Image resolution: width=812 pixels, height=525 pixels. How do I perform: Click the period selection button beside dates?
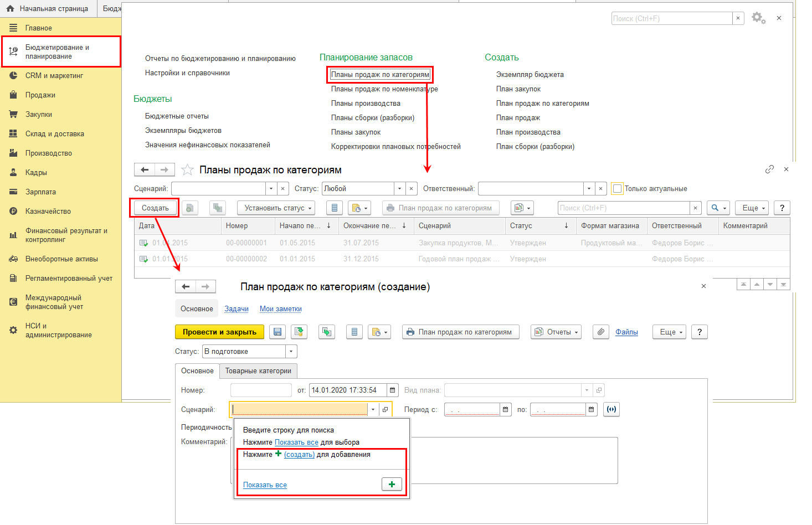click(611, 409)
